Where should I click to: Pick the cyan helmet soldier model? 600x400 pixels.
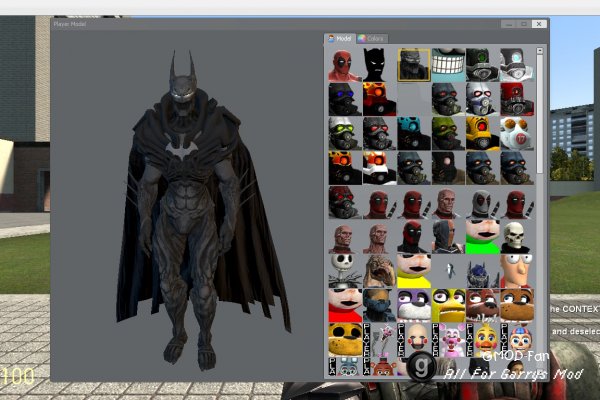414,134
